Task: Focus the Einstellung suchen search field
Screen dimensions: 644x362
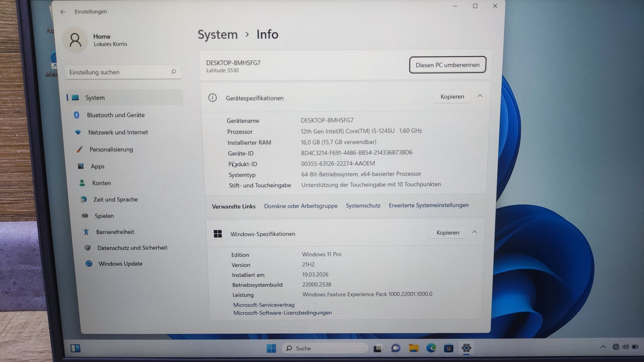Action: [x=123, y=72]
